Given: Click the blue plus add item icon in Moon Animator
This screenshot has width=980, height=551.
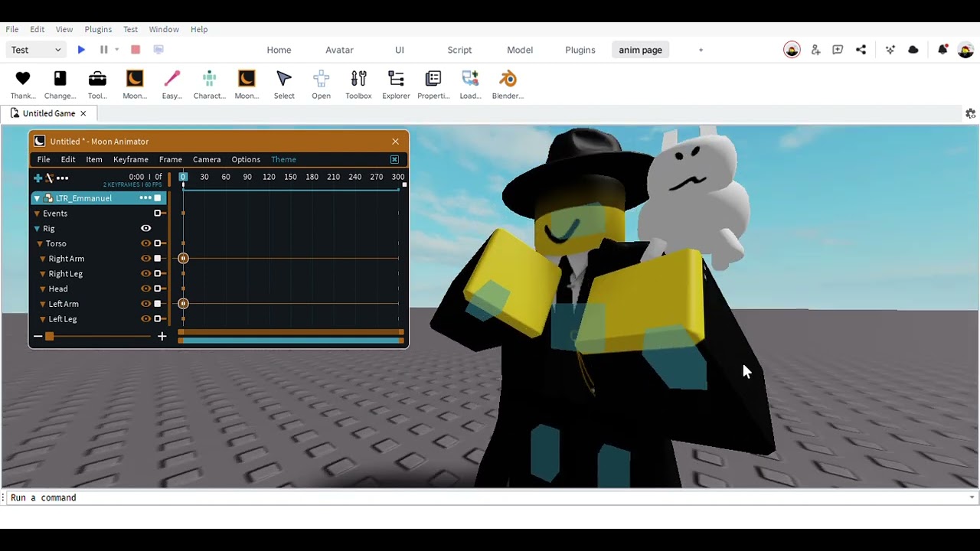Looking at the screenshot, I should pyautogui.click(x=38, y=178).
